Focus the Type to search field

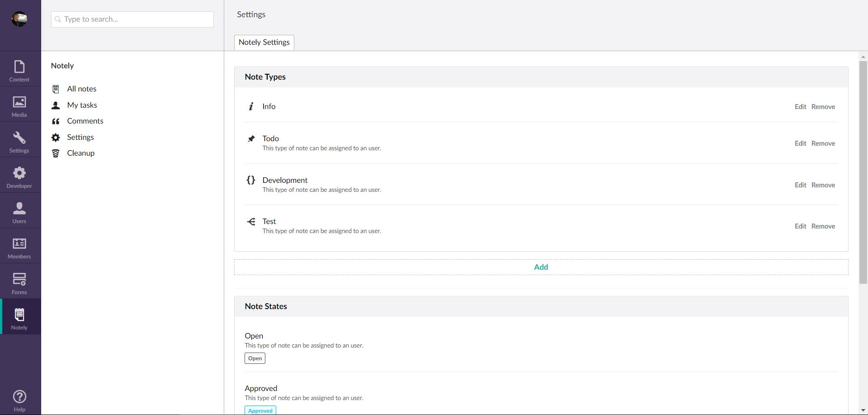click(x=132, y=19)
